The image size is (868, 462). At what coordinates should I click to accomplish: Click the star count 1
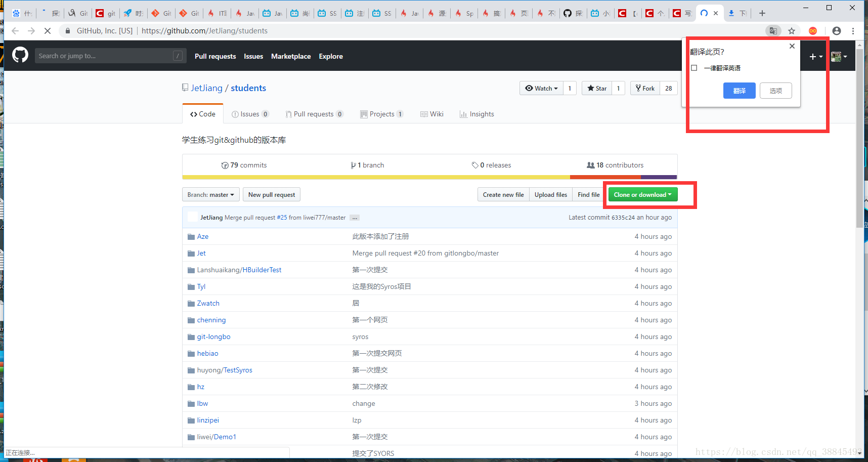[618, 88]
